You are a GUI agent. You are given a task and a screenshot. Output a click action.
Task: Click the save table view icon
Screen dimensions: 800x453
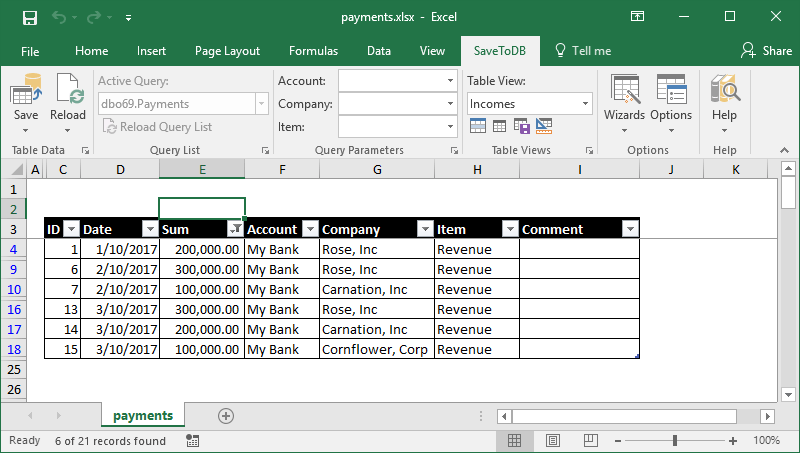[521, 125]
